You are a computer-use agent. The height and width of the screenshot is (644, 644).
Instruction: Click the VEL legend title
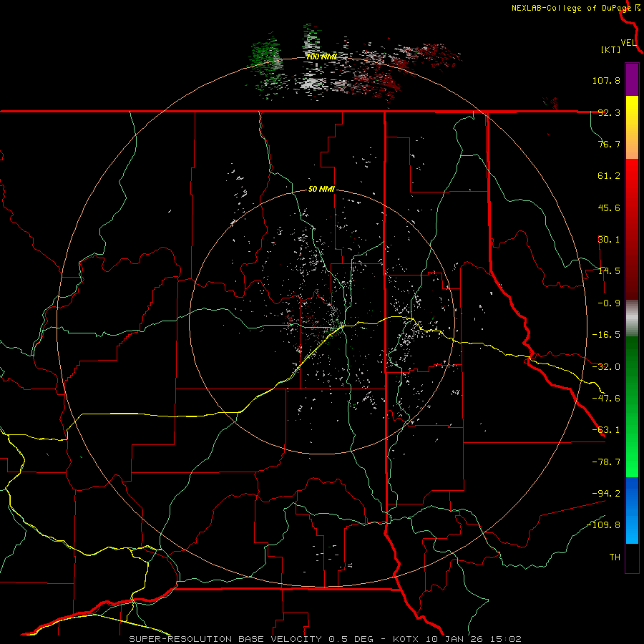[628, 43]
